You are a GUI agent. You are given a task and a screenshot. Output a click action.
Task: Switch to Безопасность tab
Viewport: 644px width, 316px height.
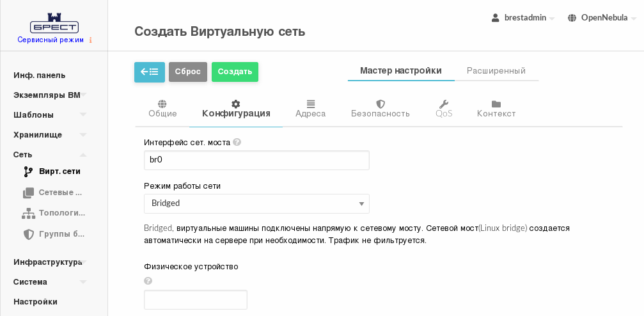click(x=380, y=109)
